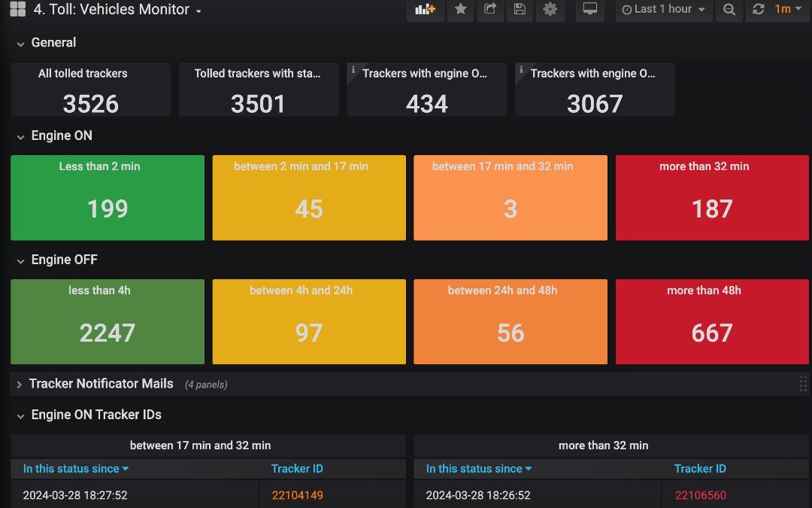Refresh the dashboard now
This screenshot has width=812, height=508.
758,9
